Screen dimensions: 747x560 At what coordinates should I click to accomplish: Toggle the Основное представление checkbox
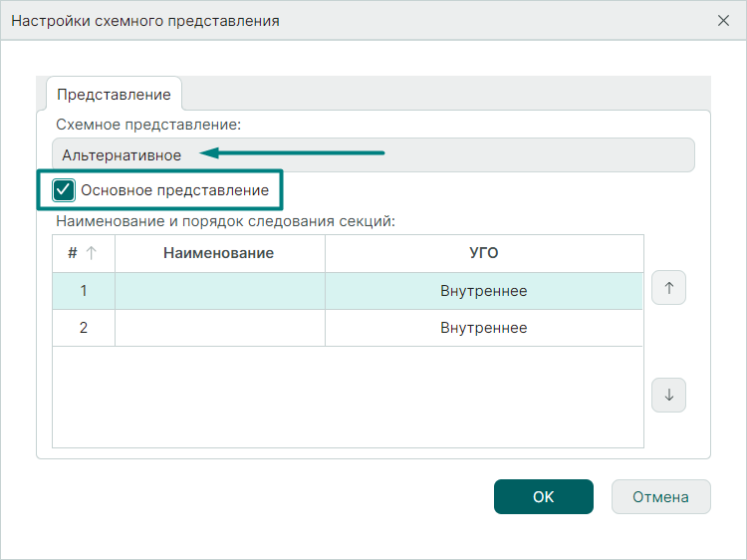[65, 189]
